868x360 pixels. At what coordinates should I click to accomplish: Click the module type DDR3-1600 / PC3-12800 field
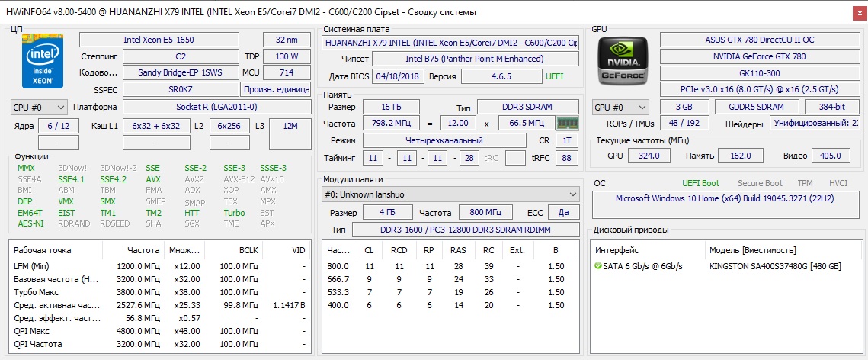[465, 230]
